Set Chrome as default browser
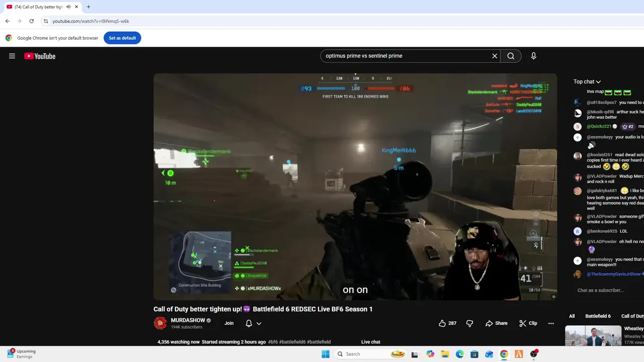 [x=122, y=38]
